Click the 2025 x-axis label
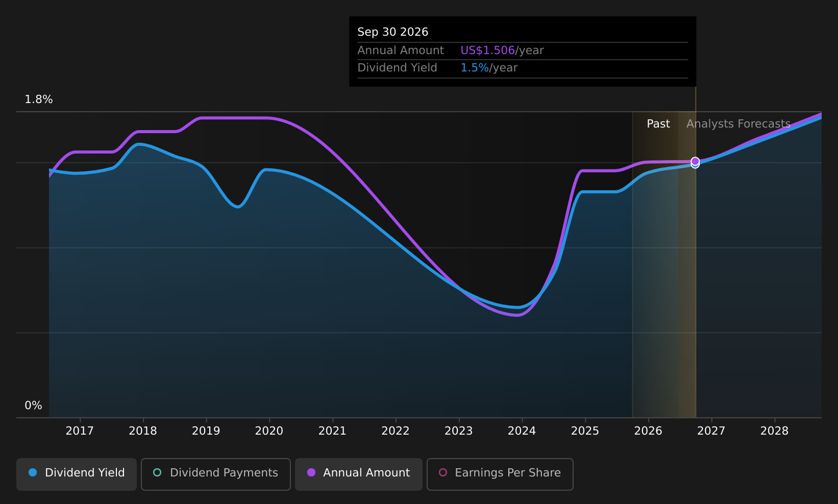This screenshot has height=504, width=838. pyautogui.click(x=585, y=431)
